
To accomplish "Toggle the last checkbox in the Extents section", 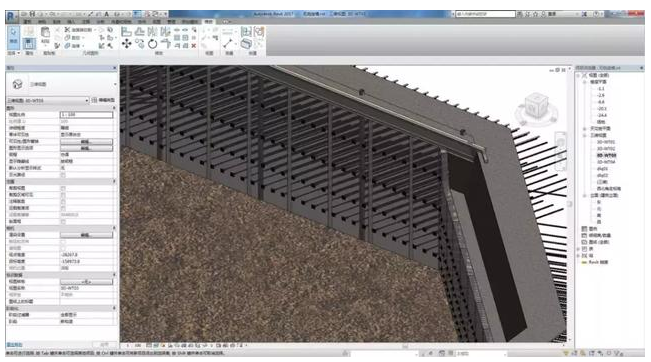I will click(63, 221).
